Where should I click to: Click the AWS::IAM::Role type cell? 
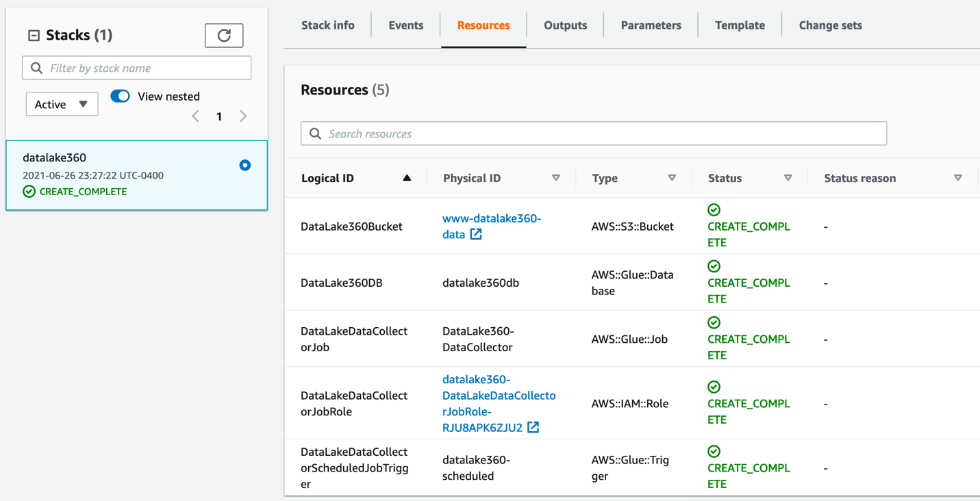(630, 403)
